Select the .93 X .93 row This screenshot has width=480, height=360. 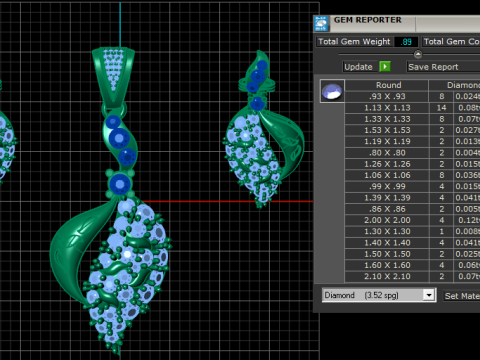coord(412,96)
